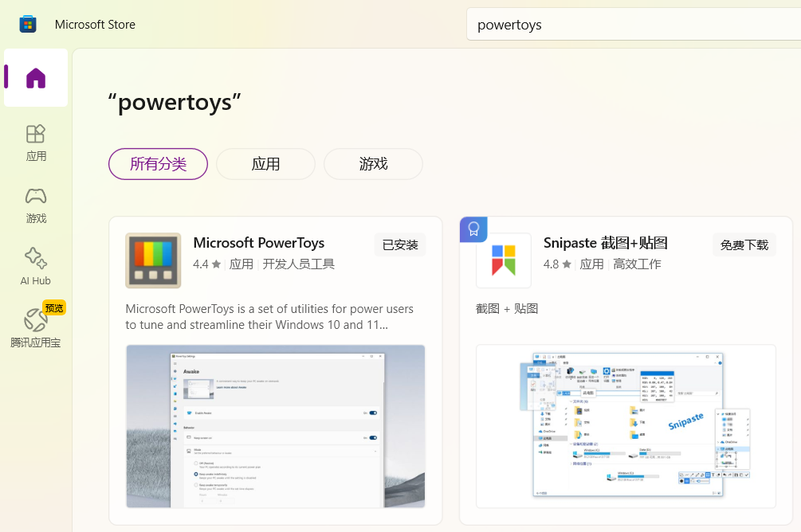Open 腾讯应用宝 in the sidebar
801x532 pixels.
pos(36,327)
